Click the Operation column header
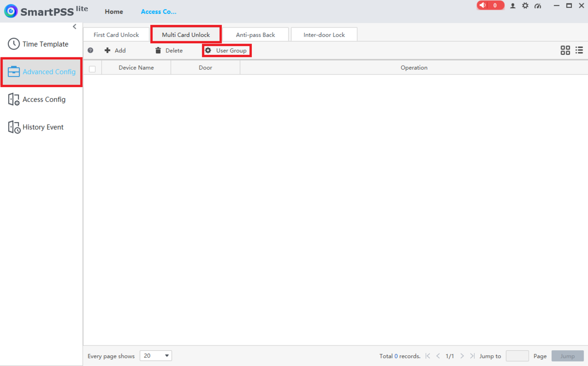The width and height of the screenshot is (588, 366). click(414, 68)
